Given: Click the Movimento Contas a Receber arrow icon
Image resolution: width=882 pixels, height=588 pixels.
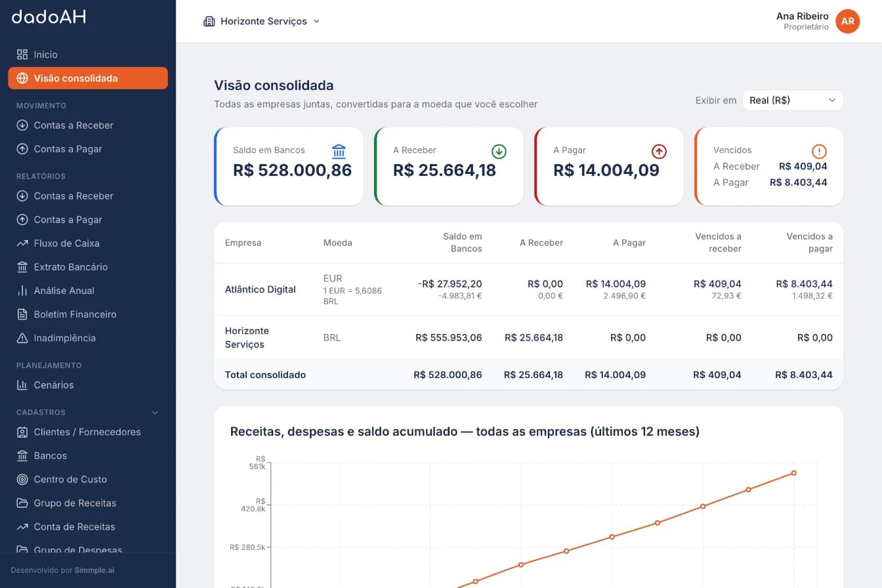Looking at the screenshot, I should click(x=22, y=125).
